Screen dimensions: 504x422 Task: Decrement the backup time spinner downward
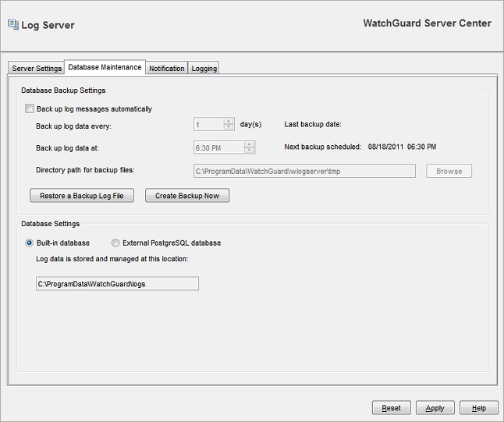click(x=250, y=150)
